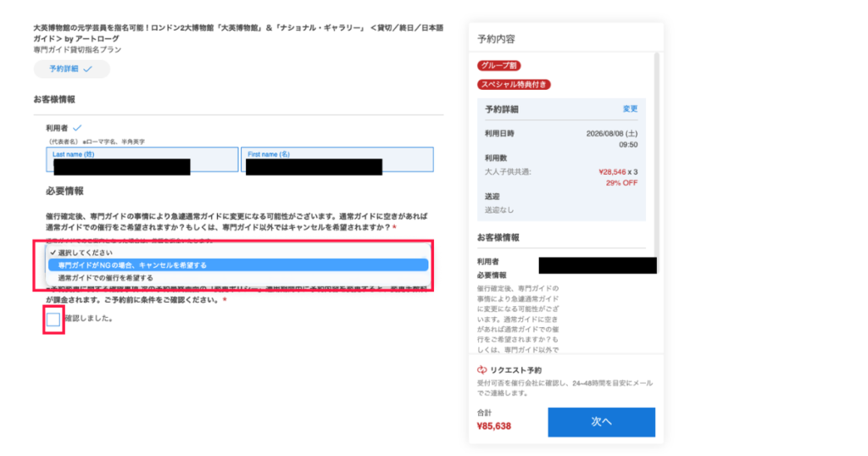The image size is (868, 456).
Task: Click the 専門ガイド貸切指名プラン plan name
Action: pyautogui.click(x=77, y=49)
